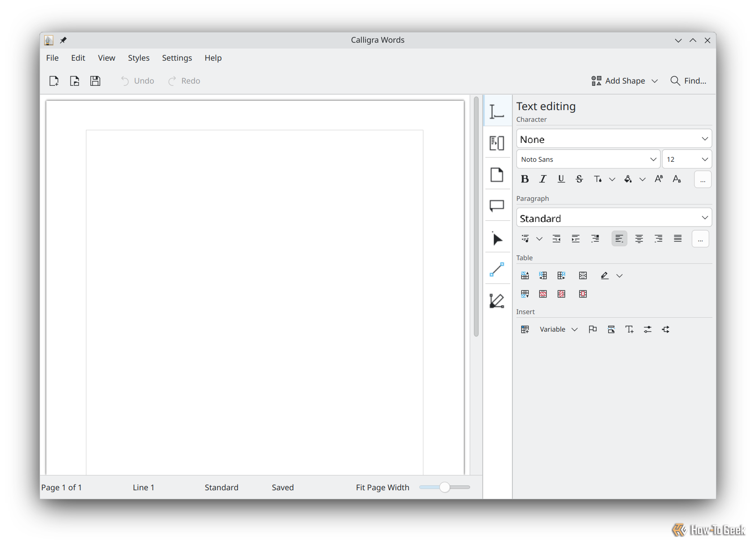Open the Settings menu
Image resolution: width=756 pixels, height=546 pixels.
(177, 58)
